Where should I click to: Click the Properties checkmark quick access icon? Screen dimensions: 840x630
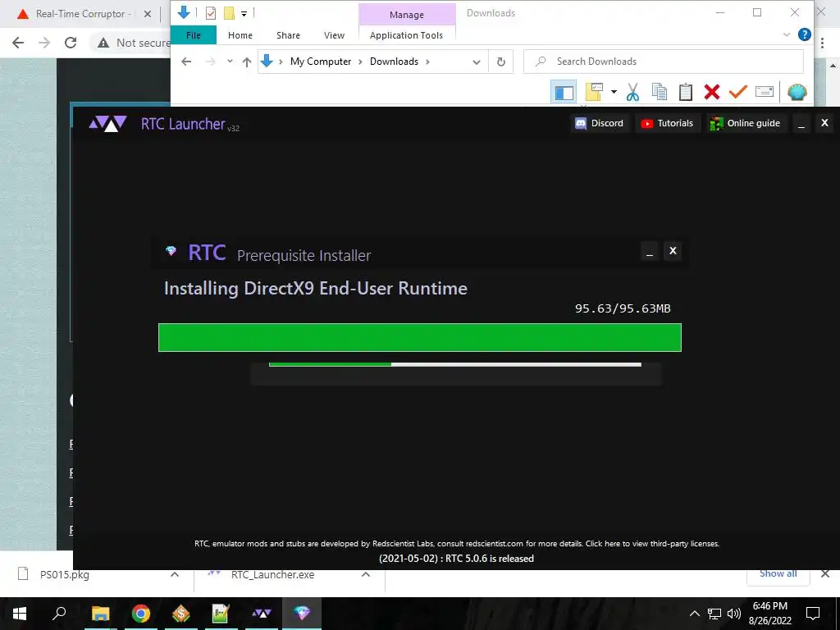click(x=211, y=13)
